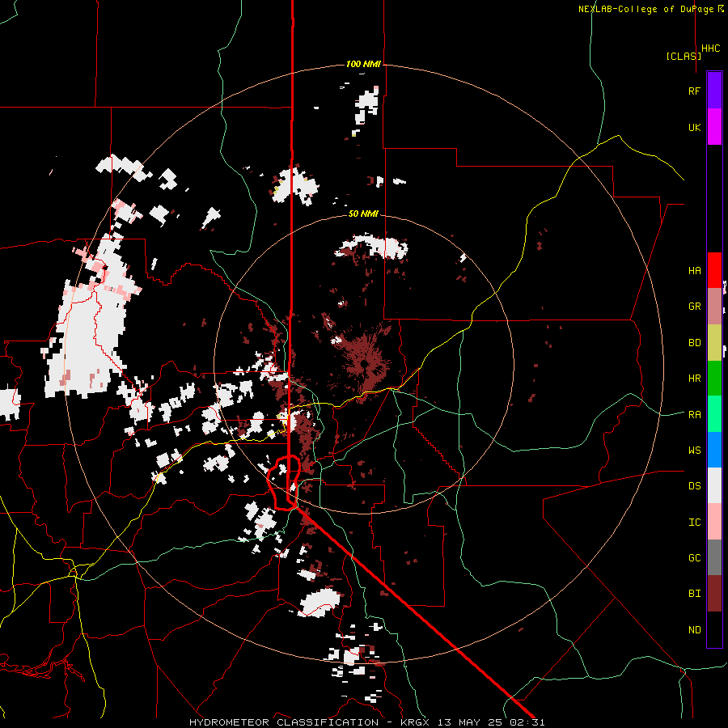Screen dimensions: 728x728
Task: Click the GR legend label
Action: (x=694, y=307)
